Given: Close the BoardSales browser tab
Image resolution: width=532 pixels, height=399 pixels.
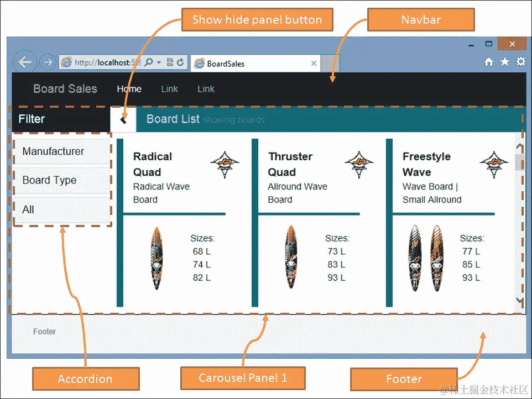Looking at the screenshot, I should coord(314,64).
